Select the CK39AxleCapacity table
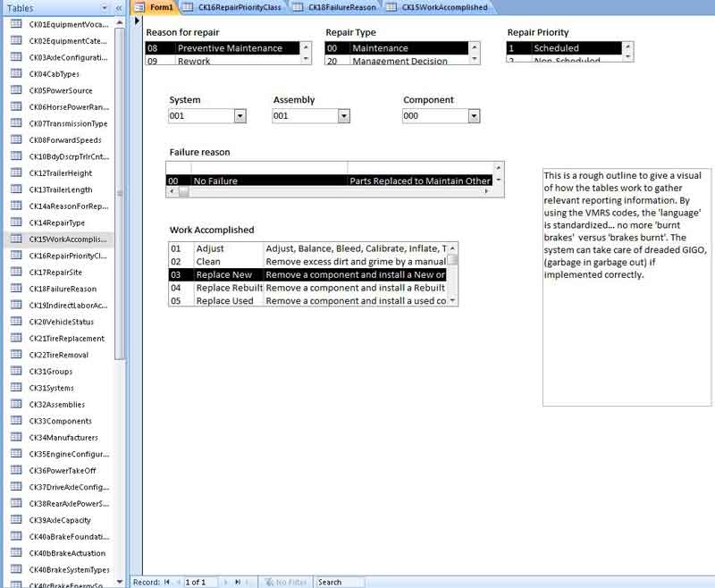The height and width of the screenshot is (588, 715). tap(59, 519)
